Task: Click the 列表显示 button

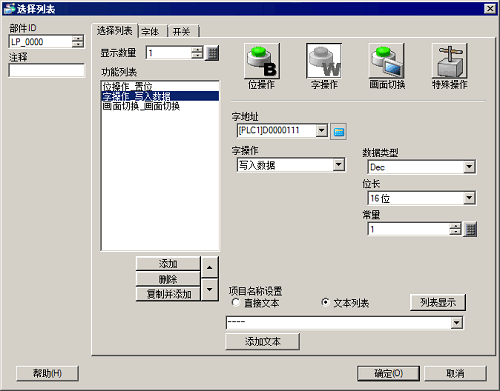Action: pyautogui.click(x=438, y=302)
